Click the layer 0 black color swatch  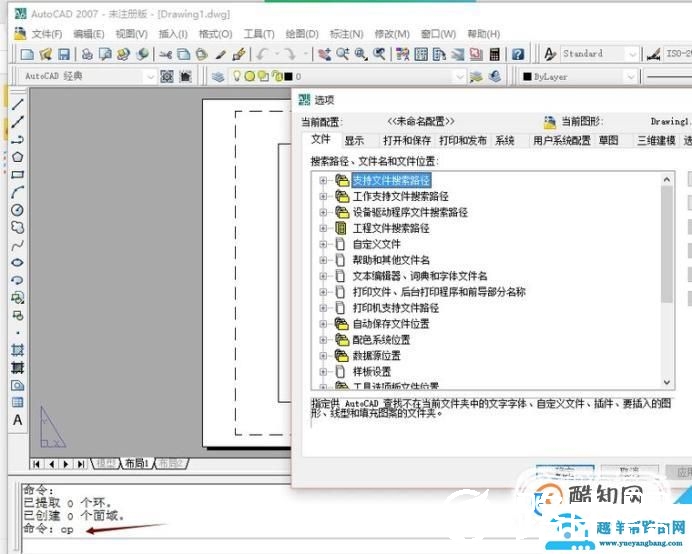pyautogui.click(x=288, y=77)
